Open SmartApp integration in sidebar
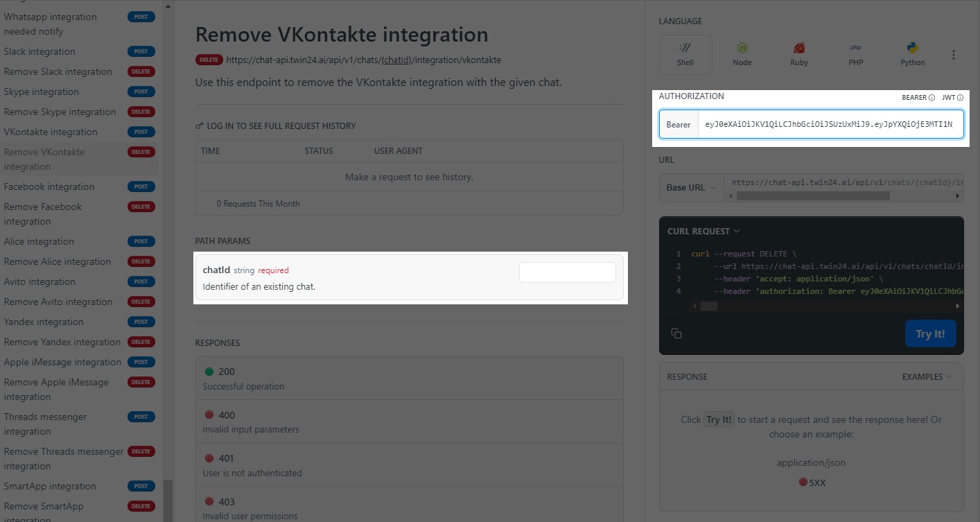980x522 pixels. click(x=80, y=486)
